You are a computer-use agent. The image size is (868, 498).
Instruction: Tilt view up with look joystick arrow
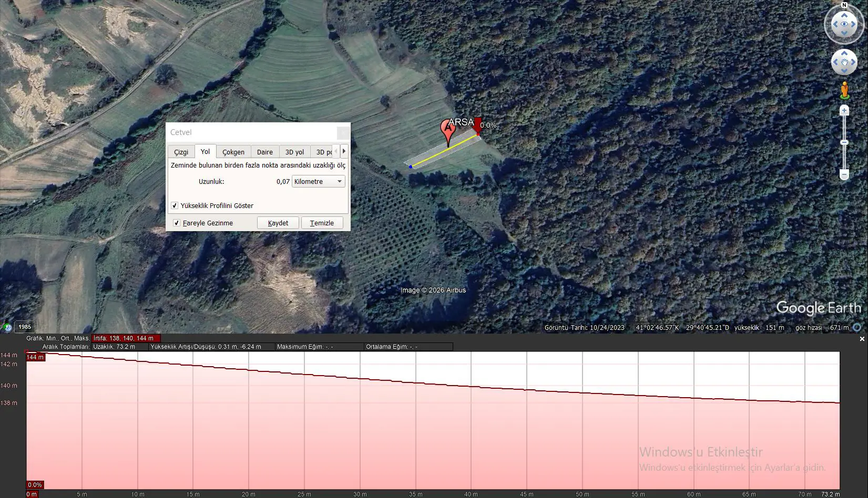click(844, 15)
